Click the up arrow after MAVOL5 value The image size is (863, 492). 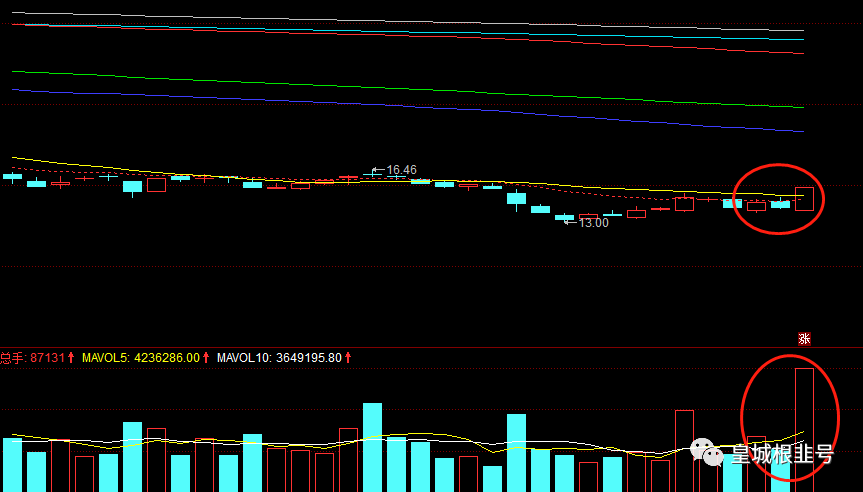click(x=206, y=358)
